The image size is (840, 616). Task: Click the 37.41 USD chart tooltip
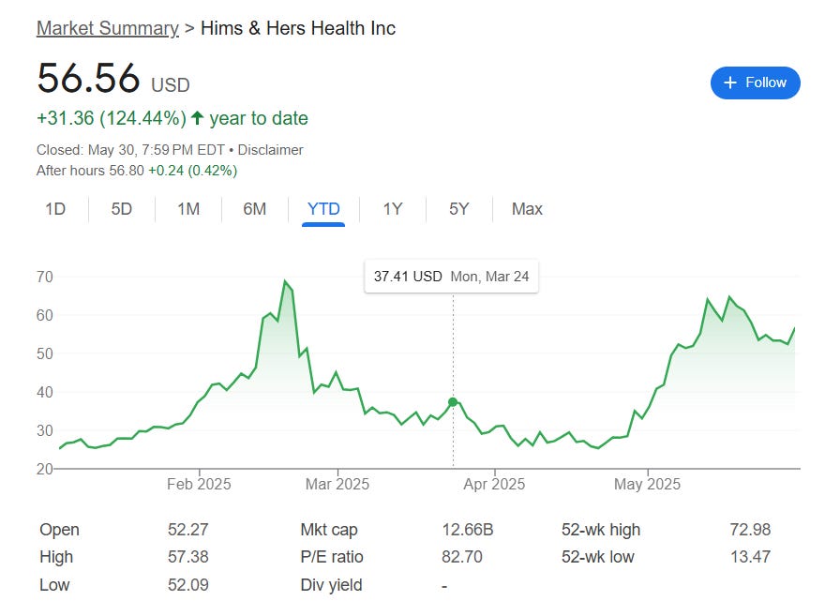point(452,277)
